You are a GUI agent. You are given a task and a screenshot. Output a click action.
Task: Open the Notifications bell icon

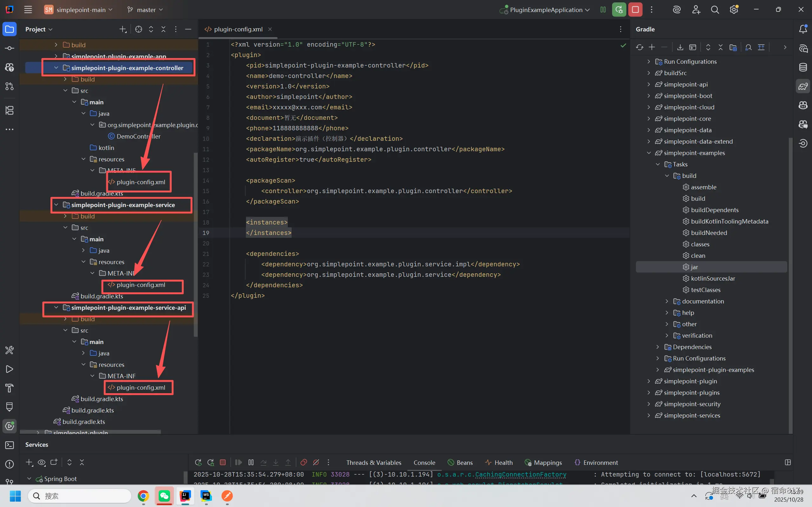803,29
